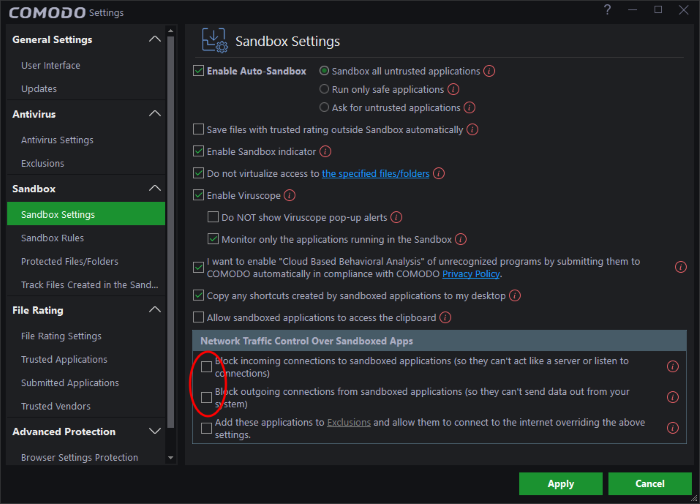Click sidebar scrollbar up arrow
Viewport: 700px width, 504px height.
click(171, 31)
